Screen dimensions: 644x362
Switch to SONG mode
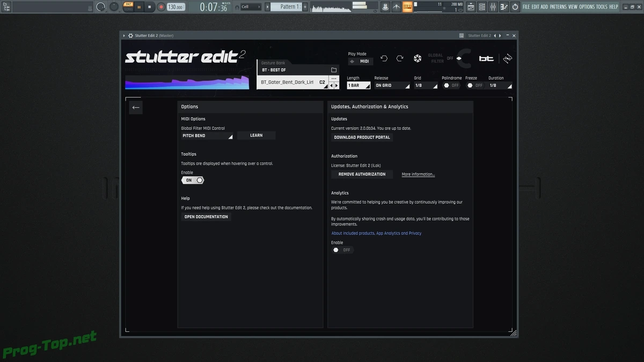coord(128,9)
